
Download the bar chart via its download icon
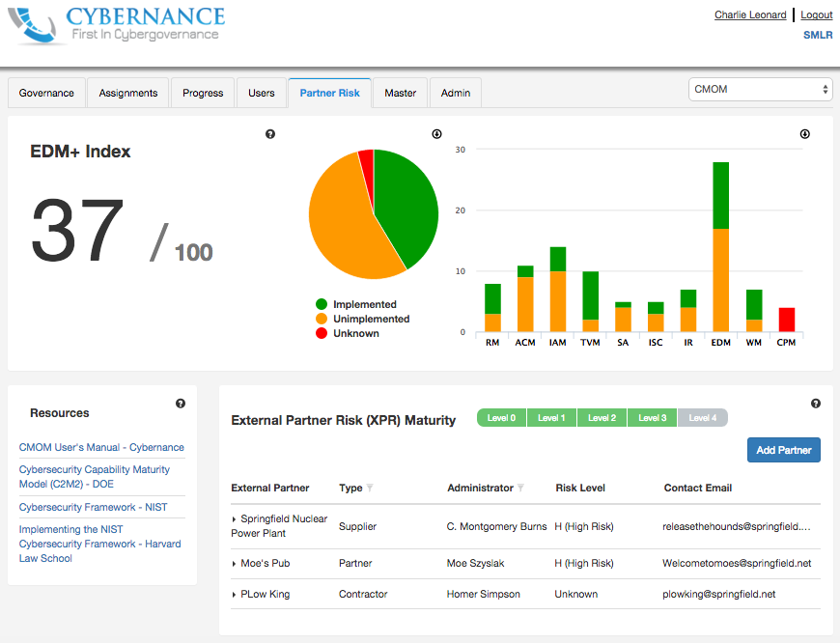pos(804,134)
